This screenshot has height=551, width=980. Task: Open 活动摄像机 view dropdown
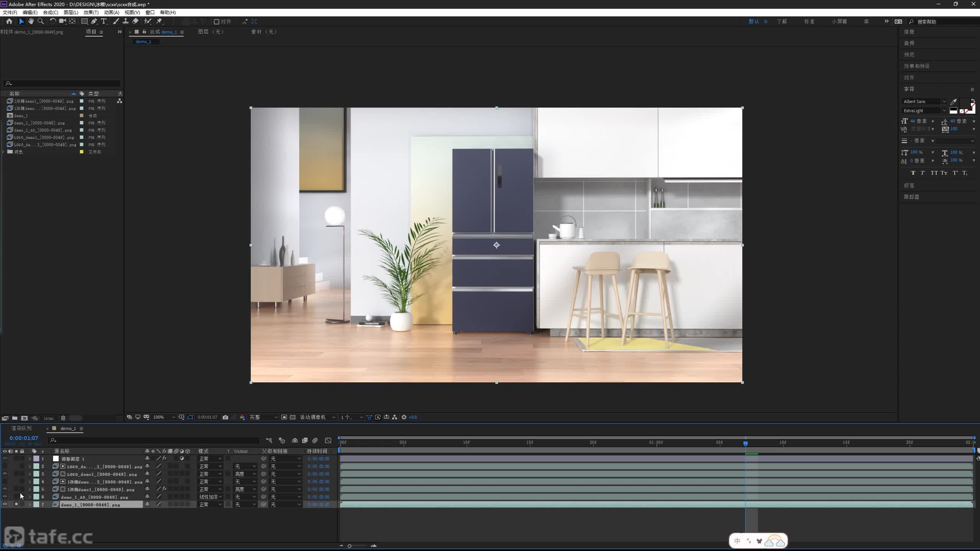click(x=317, y=417)
